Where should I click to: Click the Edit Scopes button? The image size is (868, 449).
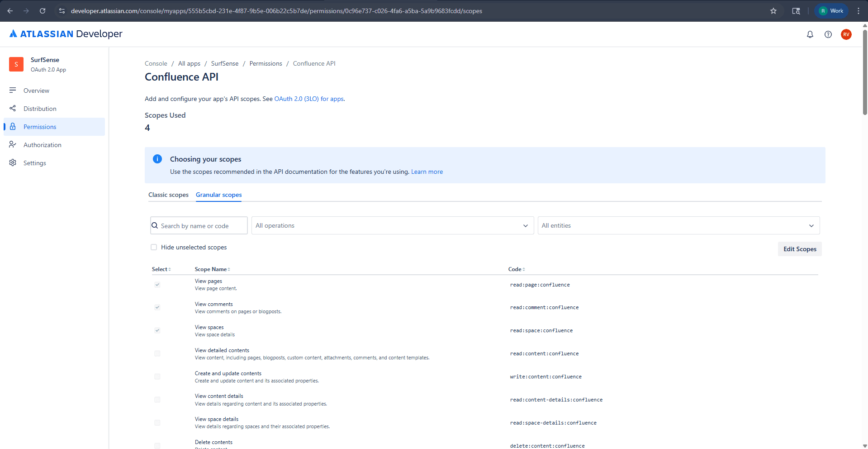799,248
